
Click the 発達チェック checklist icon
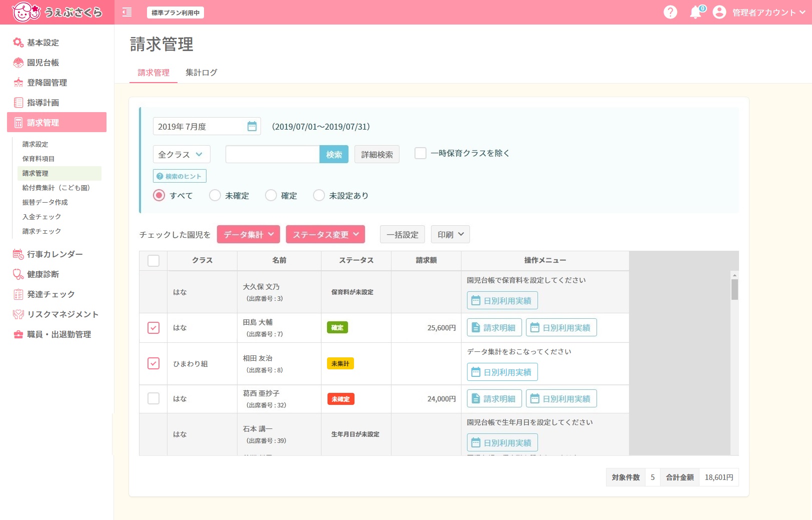(18, 294)
